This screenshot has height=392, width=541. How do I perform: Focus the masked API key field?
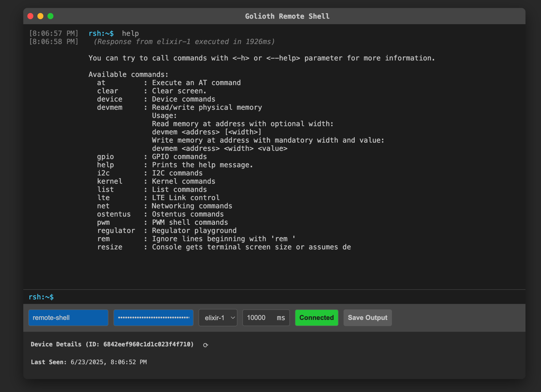(x=153, y=318)
